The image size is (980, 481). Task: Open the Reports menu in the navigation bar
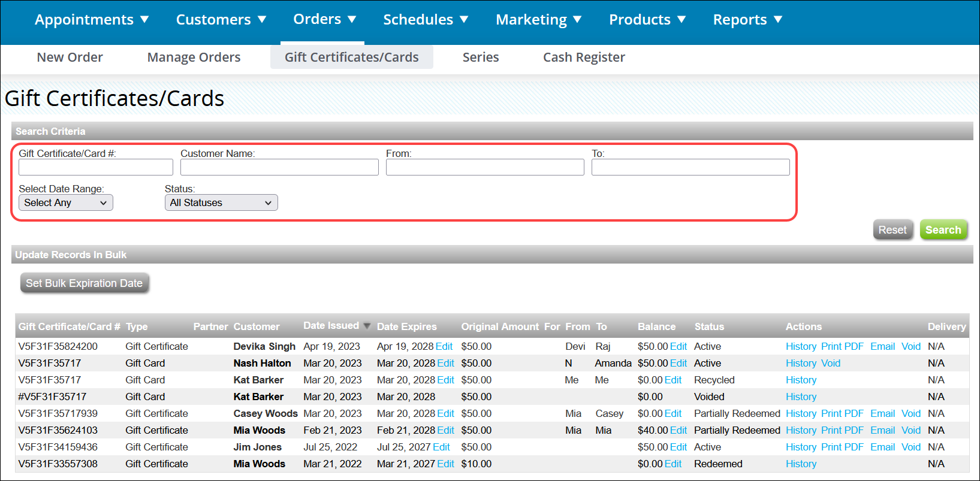(747, 20)
